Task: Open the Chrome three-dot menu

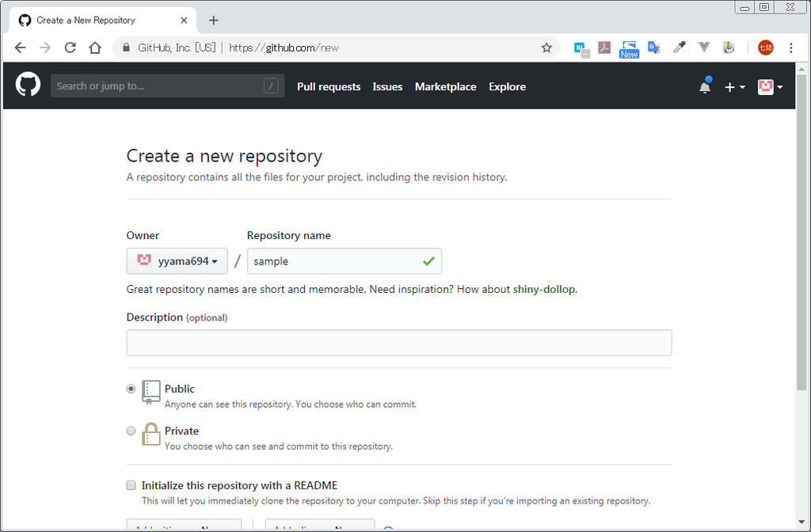Action: point(791,47)
